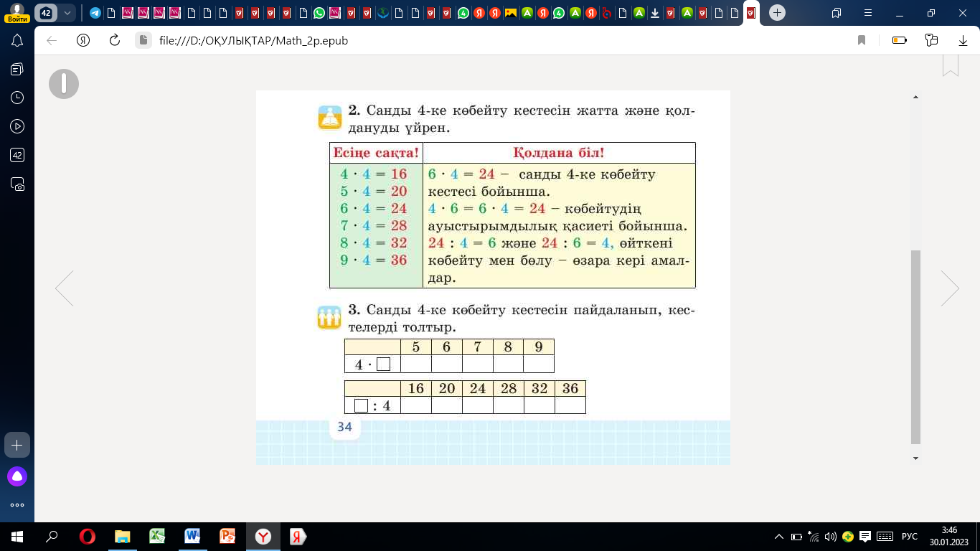Open File Explorer from the taskbar
Image resolution: width=980 pixels, height=551 pixels.
[x=123, y=537]
